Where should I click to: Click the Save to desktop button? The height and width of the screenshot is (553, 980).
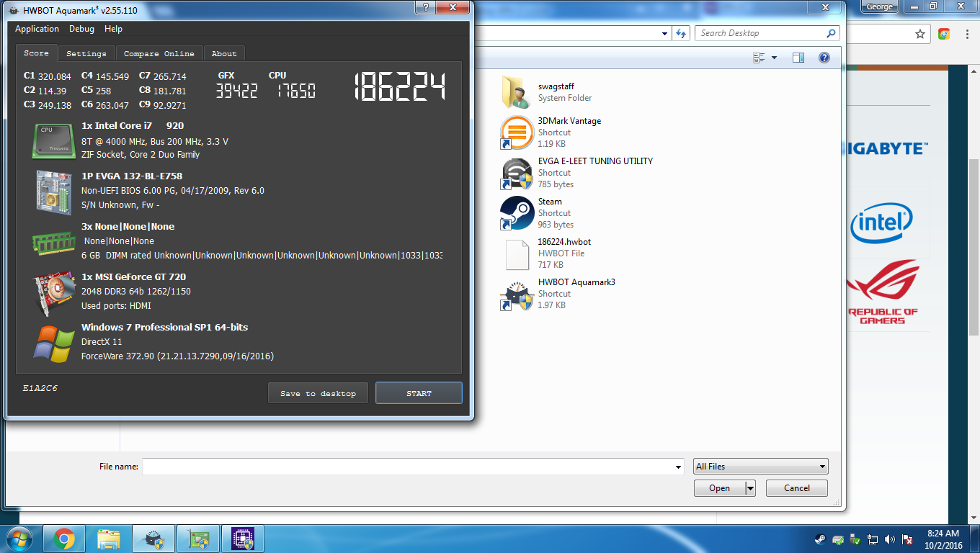(x=318, y=393)
